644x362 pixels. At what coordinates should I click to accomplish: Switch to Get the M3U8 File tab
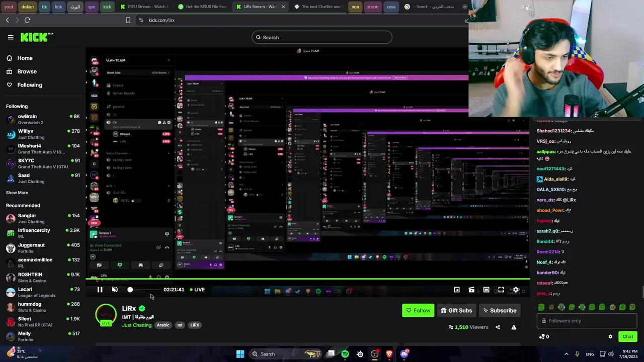(x=203, y=7)
